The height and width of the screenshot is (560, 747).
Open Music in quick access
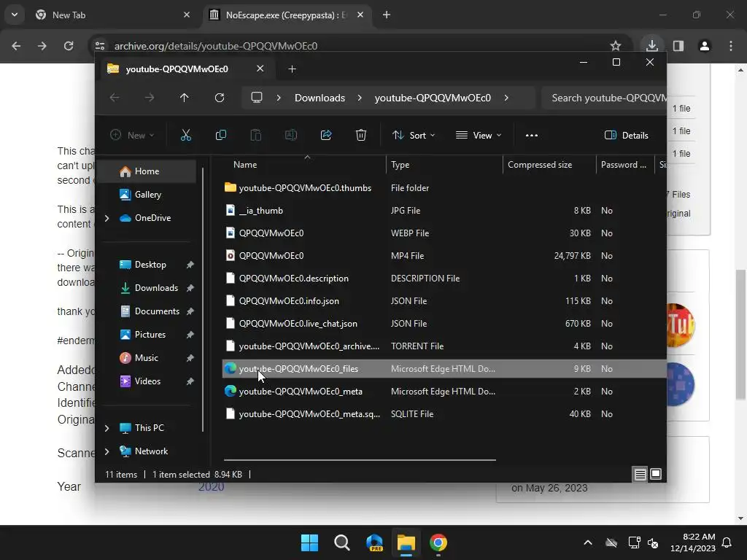[146, 357]
